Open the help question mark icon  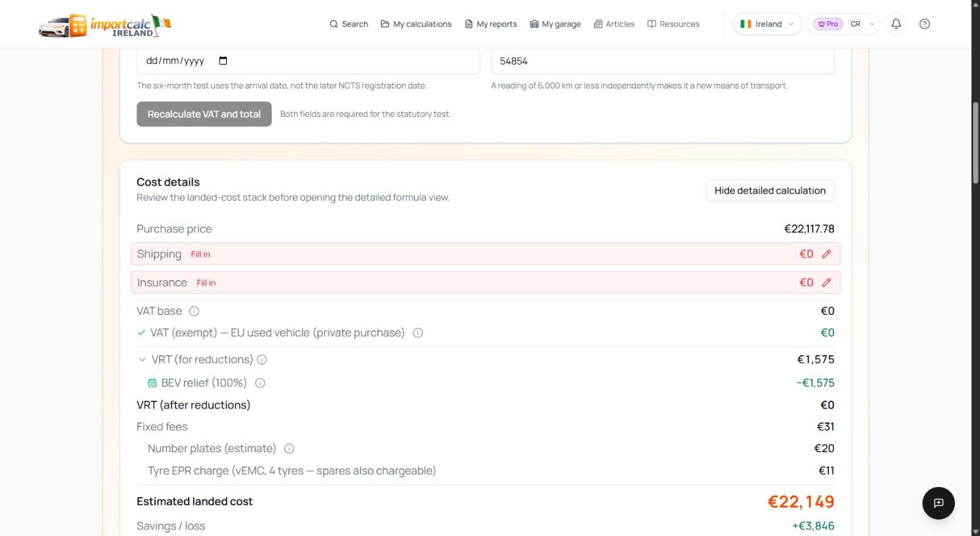[925, 24]
